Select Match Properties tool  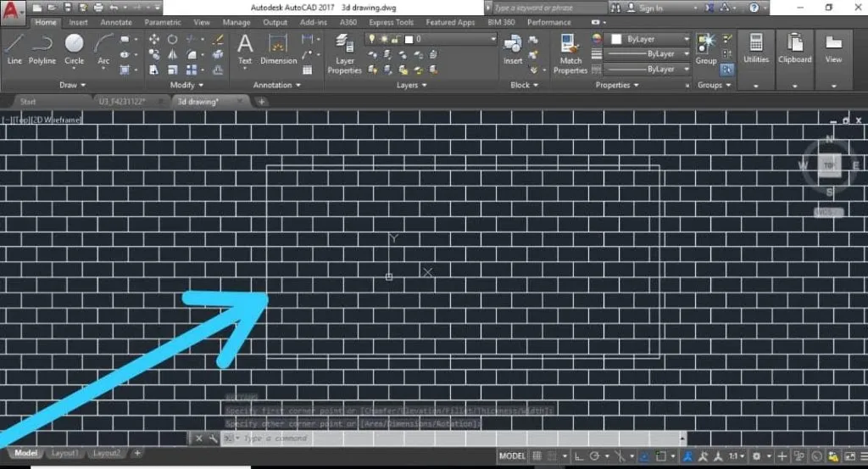(570, 53)
